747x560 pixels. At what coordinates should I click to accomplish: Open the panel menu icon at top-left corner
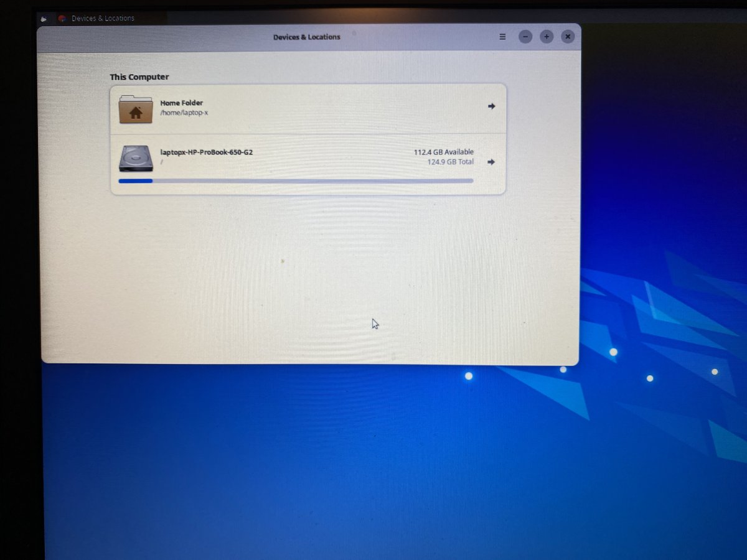tap(44, 19)
